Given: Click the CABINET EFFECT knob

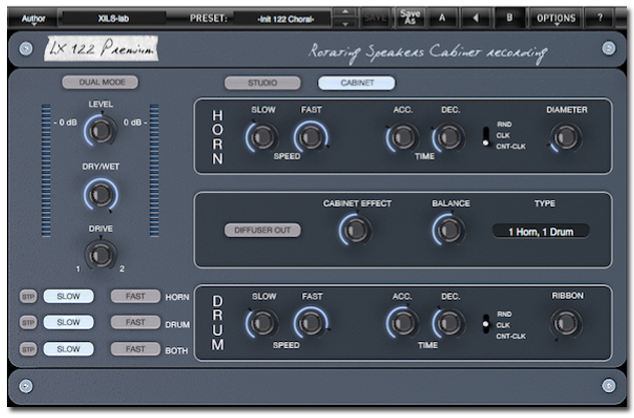Looking at the screenshot, I should (356, 230).
